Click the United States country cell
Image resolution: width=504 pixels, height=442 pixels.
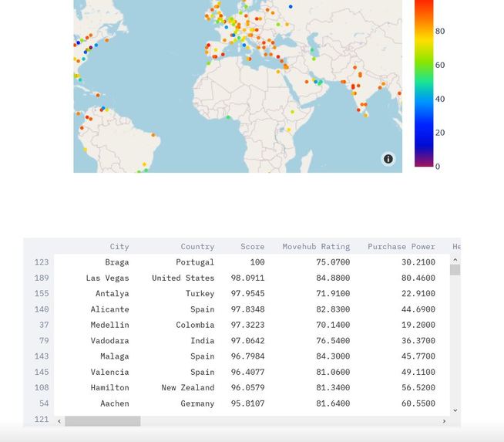(x=183, y=278)
